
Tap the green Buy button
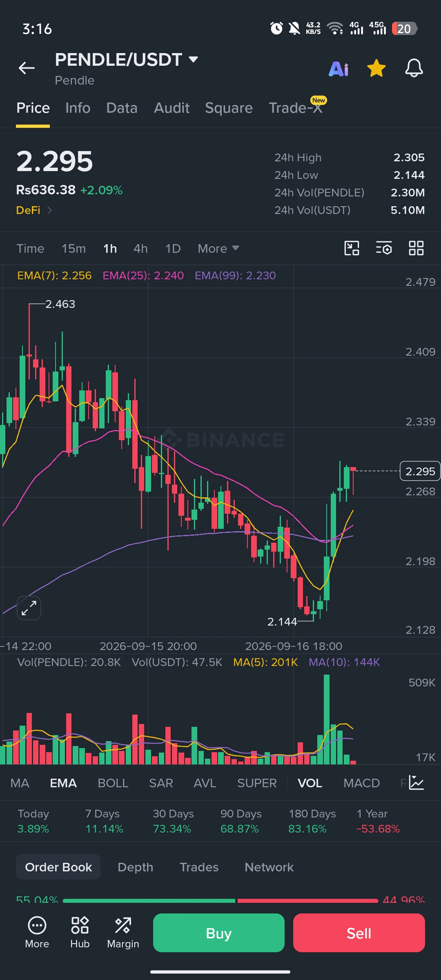coord(219,933)
